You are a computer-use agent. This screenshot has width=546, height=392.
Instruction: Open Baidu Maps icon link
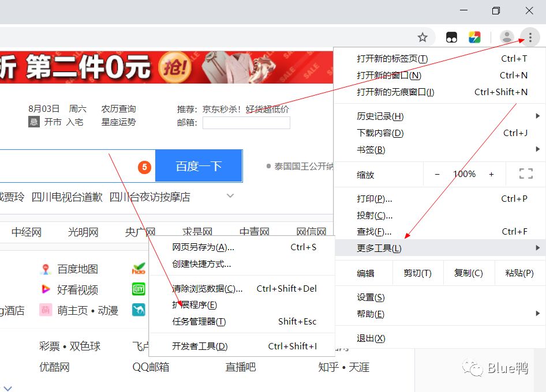[x=46, y=269]
